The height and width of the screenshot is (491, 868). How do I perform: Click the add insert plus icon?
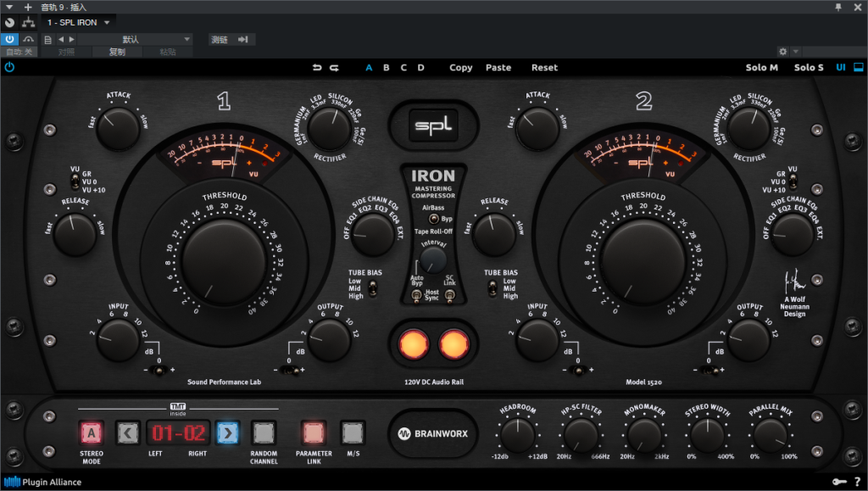pyautogui.click(x=28, y=7)
